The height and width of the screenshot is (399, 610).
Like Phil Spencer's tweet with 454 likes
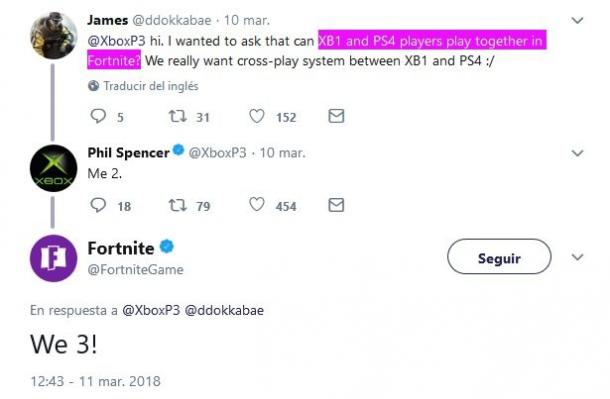tap(257, 205)
